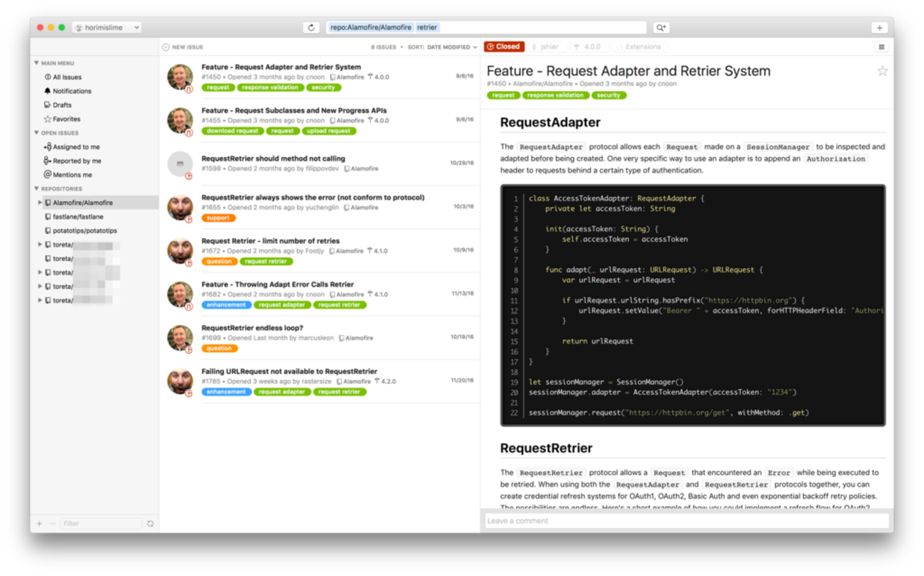The image size is (924, 576).
Task: Click the saved search magnifier-plus icon
Action: tap(660, 28)
